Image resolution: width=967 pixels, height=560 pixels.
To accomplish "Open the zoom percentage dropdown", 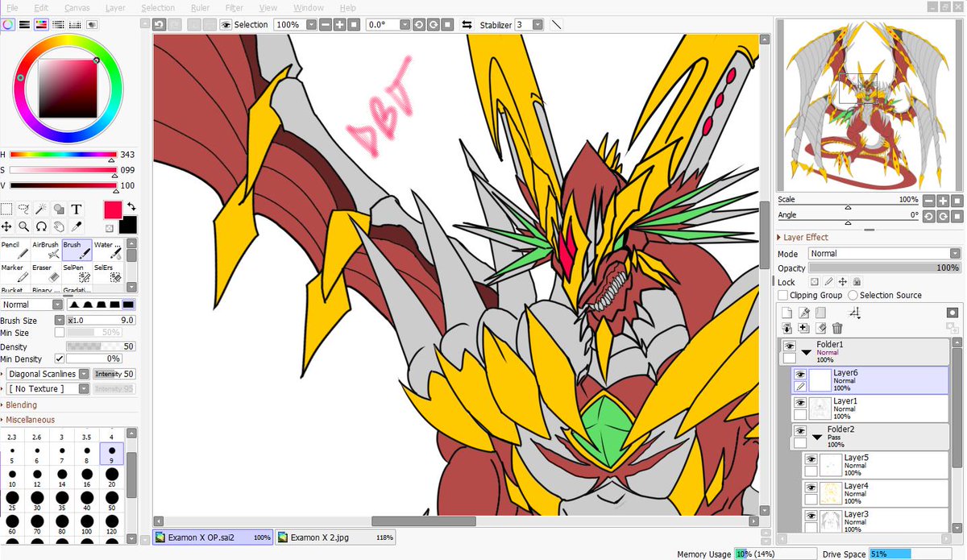I will [311, 25].
